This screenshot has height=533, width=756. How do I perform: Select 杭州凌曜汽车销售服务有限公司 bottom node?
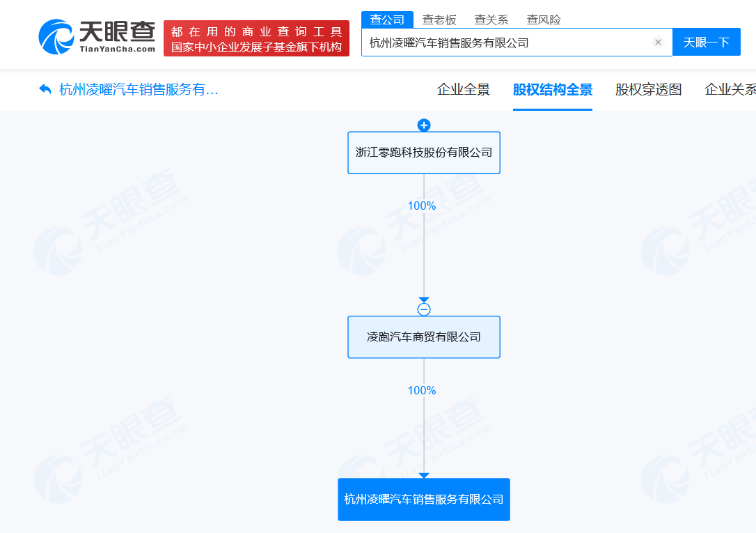coord(424,500)
